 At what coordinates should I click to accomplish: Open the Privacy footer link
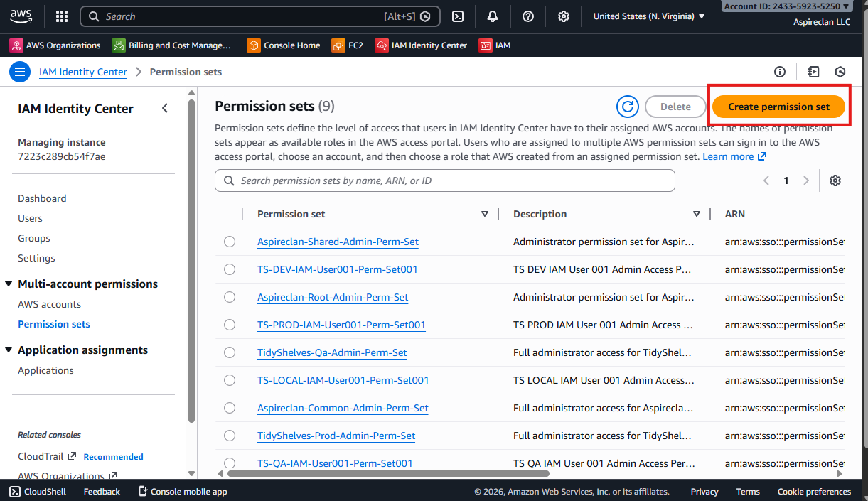click(704, 491)
